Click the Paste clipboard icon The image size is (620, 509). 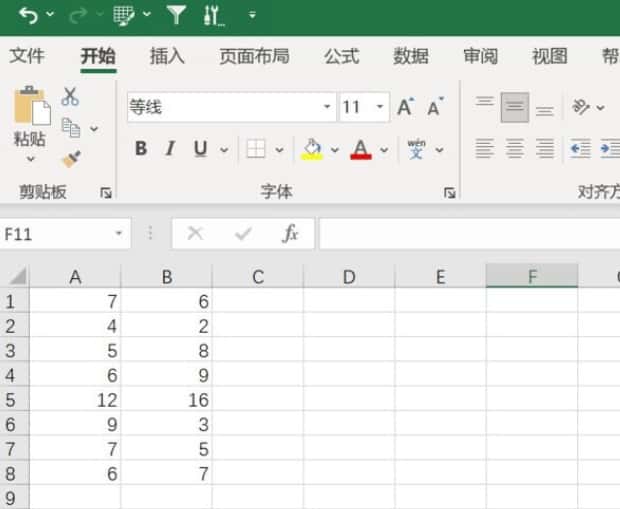(x=30, y=108)
